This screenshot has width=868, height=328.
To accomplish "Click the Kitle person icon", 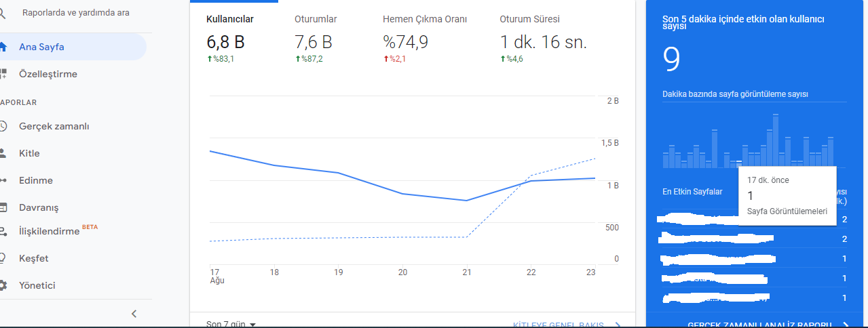I will click(x=3, y=153).
